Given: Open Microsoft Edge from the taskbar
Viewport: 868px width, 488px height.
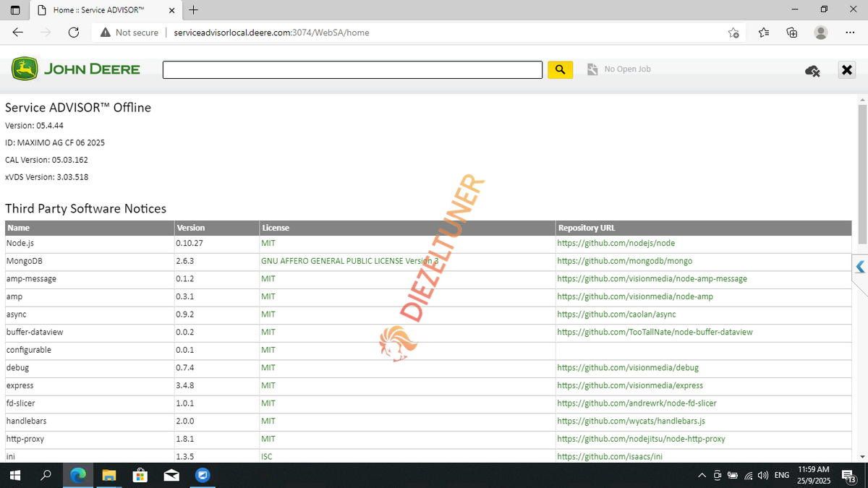Looking at the screenshot, I should [77, 475].
